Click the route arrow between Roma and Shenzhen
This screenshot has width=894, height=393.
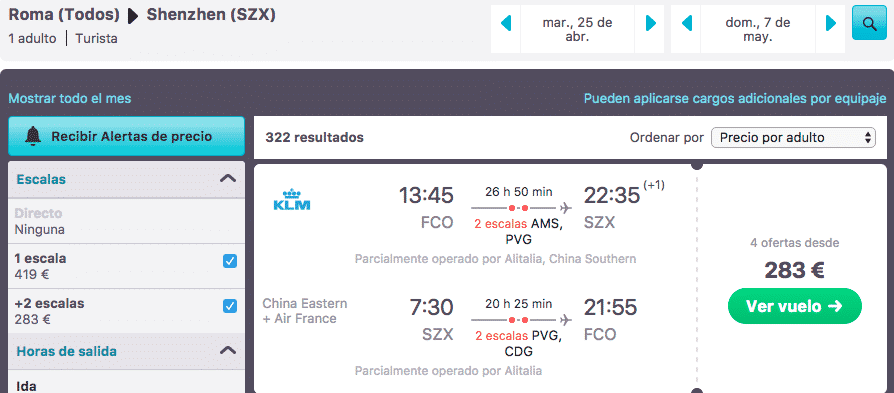point(133,16)
